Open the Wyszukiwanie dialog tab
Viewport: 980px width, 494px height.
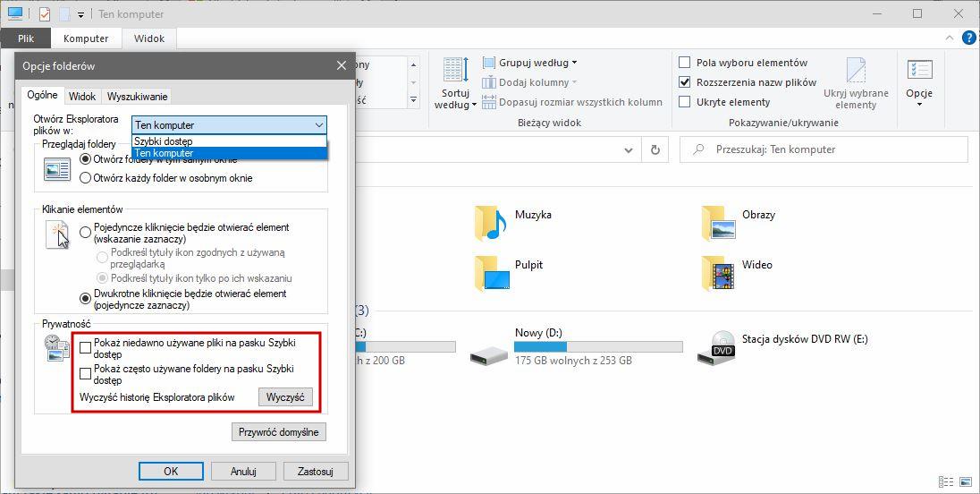coord(137,97)
